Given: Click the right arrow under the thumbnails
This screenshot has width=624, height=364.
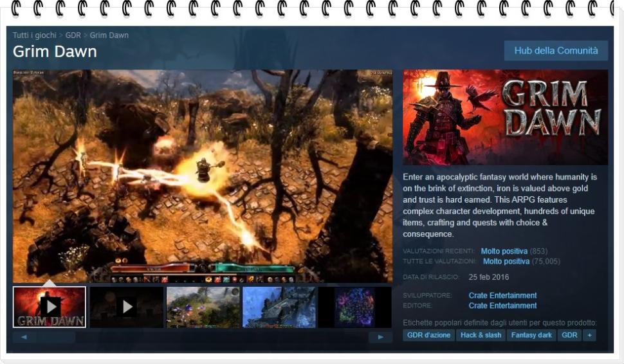Looking at the screenshot, I should [380, 337].
